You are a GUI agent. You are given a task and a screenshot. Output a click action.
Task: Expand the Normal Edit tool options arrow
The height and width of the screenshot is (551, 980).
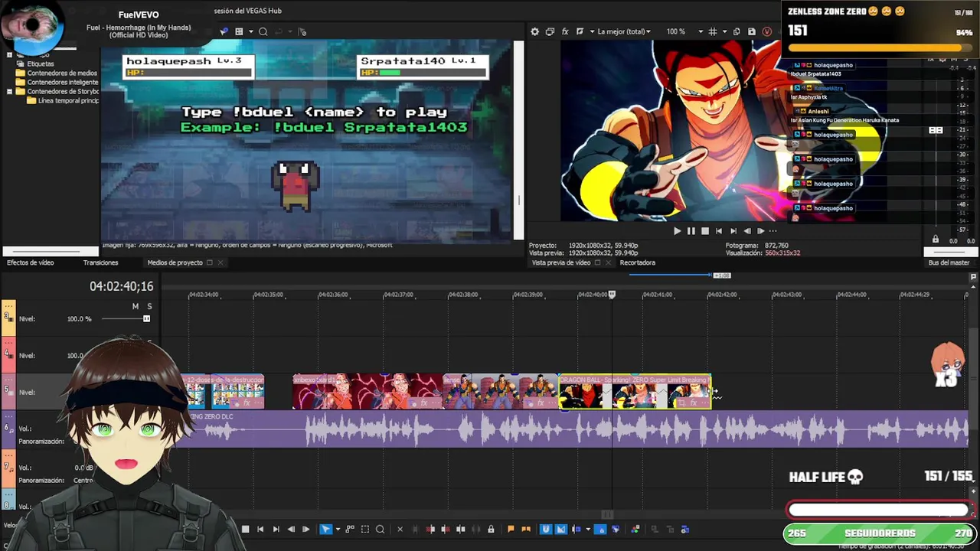click(x=338, y=529)
